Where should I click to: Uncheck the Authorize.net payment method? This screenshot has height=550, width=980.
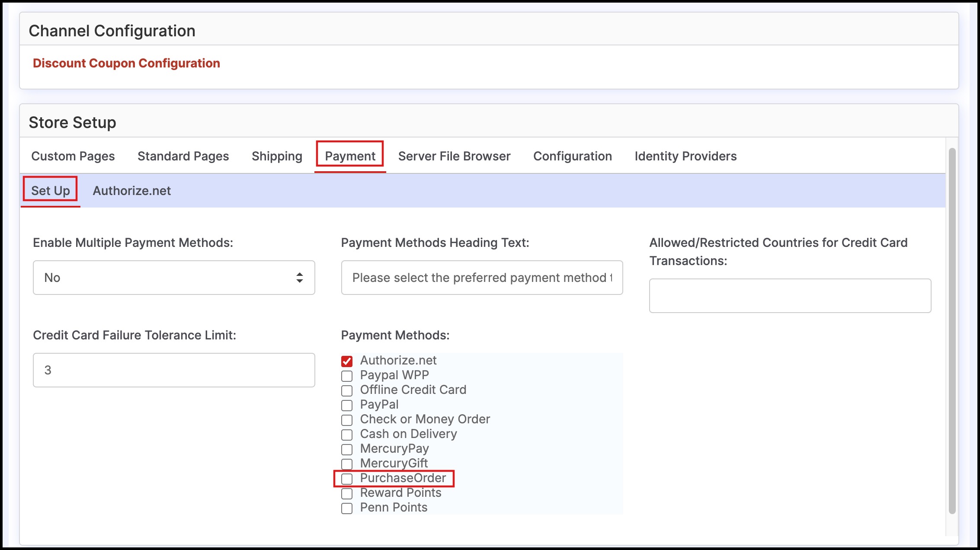(347, 361)
